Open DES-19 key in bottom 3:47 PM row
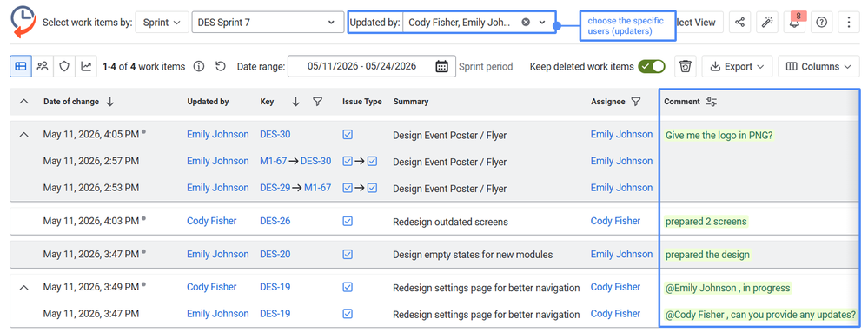 click(x=275, y=314)
